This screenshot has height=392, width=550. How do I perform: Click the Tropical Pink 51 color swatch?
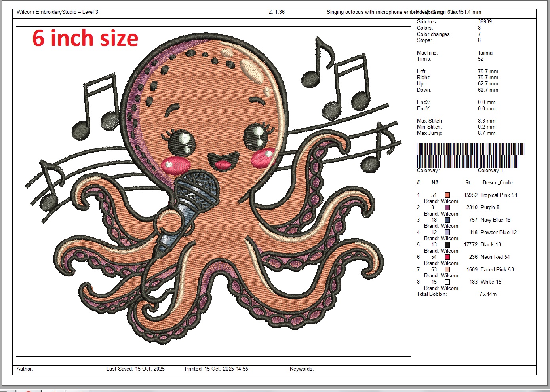click(x=447, y=195)
